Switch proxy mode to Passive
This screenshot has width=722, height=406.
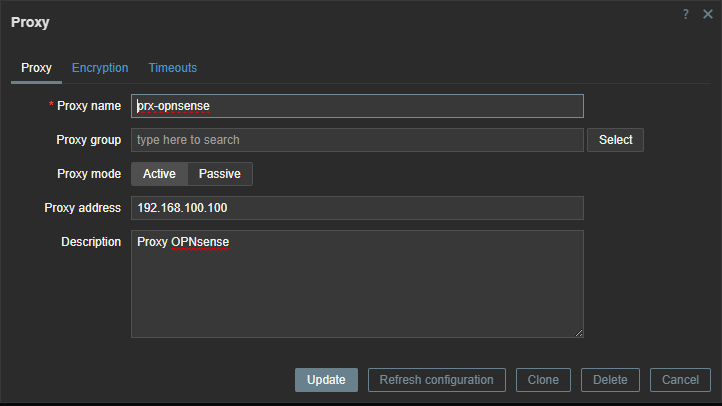[220, 174]
